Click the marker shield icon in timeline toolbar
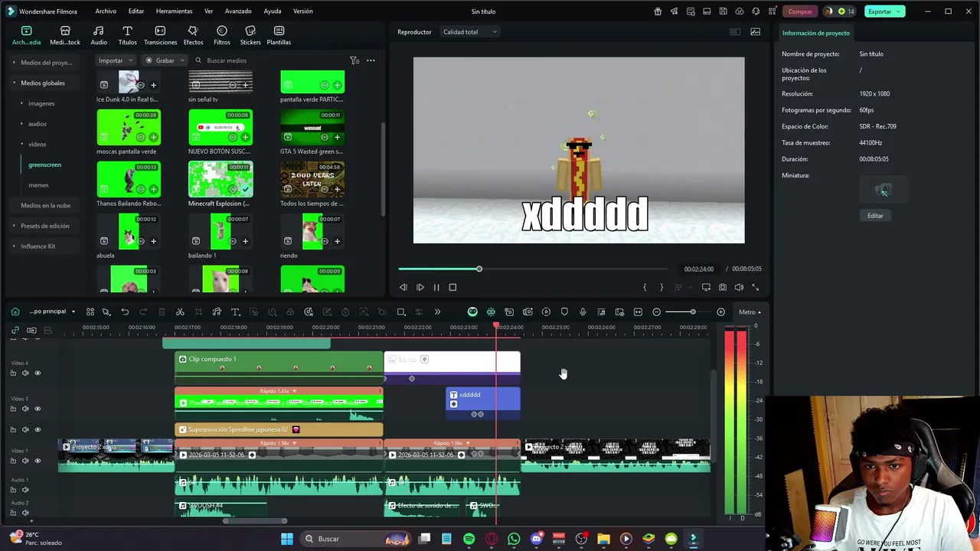Screen dimensions: 980x551 pos(564,312)
